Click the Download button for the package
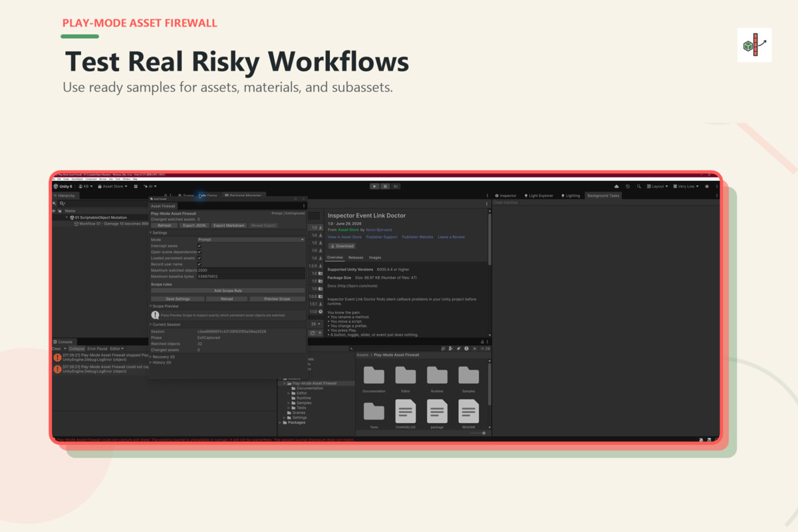 point(342,246)
